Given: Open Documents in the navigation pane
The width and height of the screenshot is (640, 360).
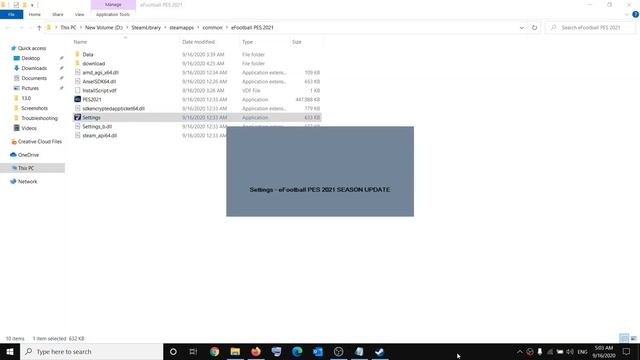Looking at the screenshot, I should [34, 78].
